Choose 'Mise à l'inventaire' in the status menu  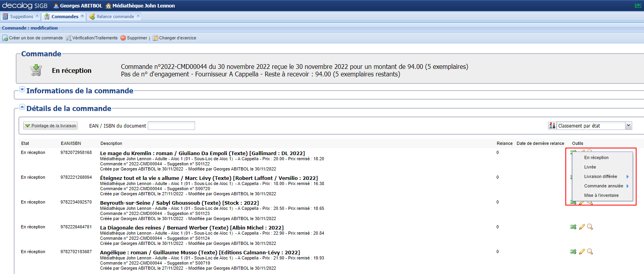(602, 195)
